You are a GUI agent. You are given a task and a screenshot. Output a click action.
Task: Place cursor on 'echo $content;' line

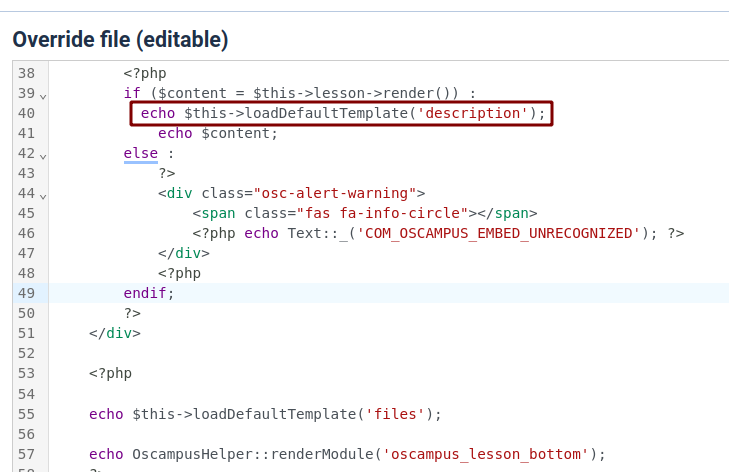pyautogui.click(x=217, y=133)
